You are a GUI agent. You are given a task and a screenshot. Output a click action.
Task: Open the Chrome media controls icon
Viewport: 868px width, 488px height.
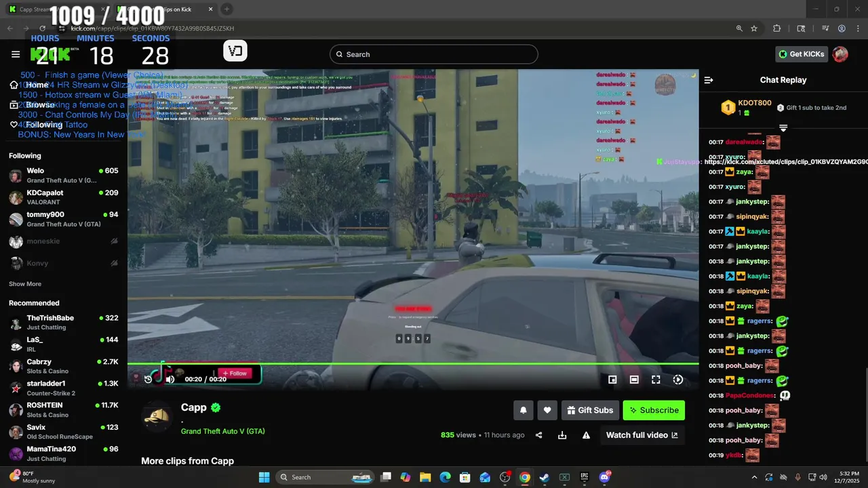coord(825,28)
